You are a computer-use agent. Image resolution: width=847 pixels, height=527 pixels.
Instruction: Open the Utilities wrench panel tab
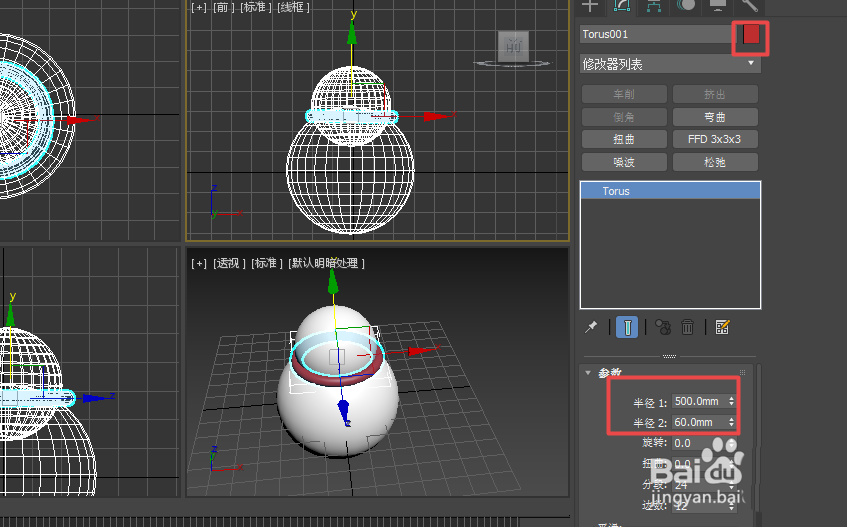click(750, 6)
